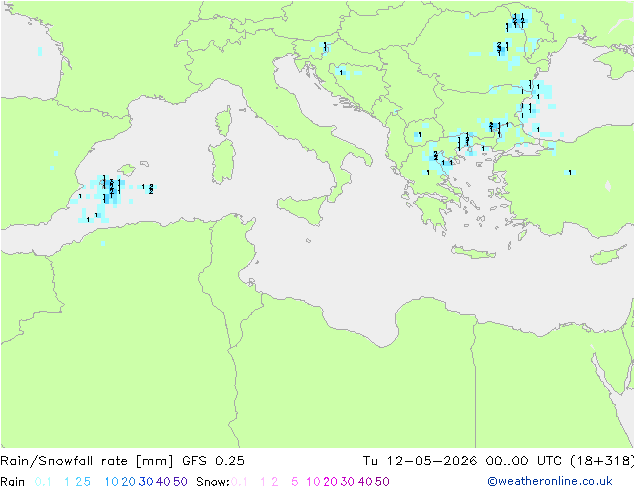Select the "(18+318)" forecast offset text

coord(602,460)
